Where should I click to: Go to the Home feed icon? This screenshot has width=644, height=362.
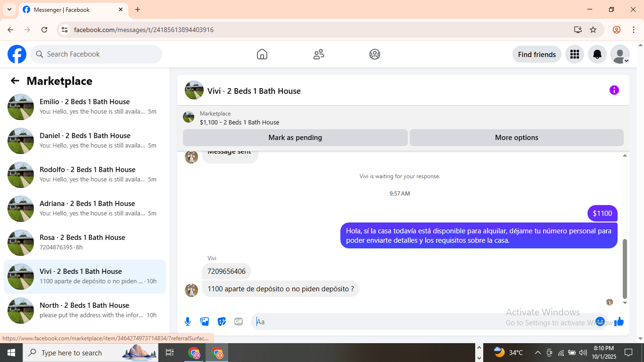pos(262,54)
